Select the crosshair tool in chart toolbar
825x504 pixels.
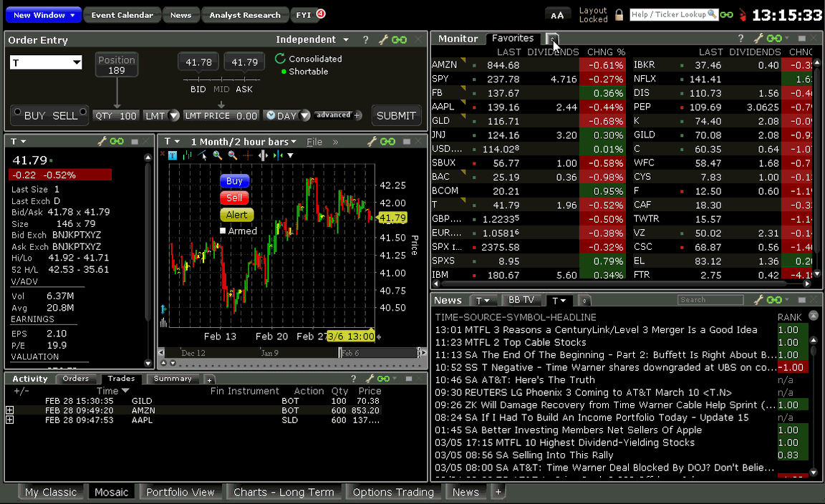248,155
